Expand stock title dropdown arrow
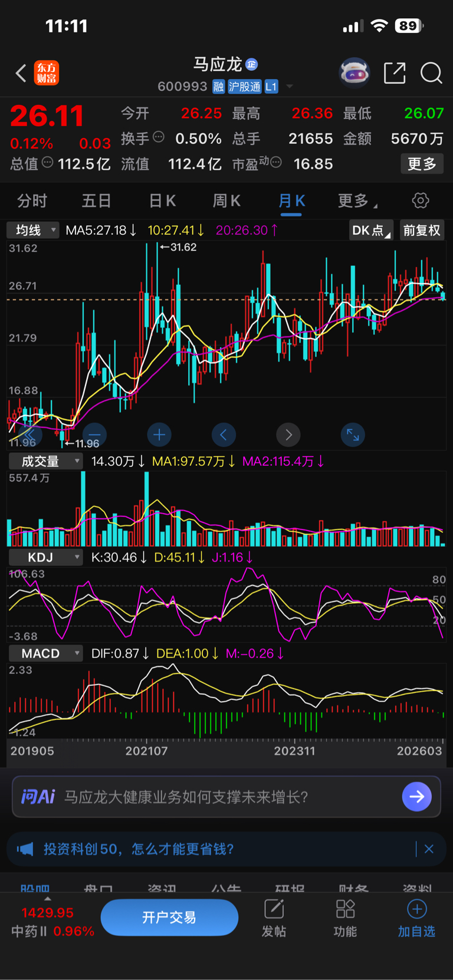The image size is (453, 980). [290, 87]
